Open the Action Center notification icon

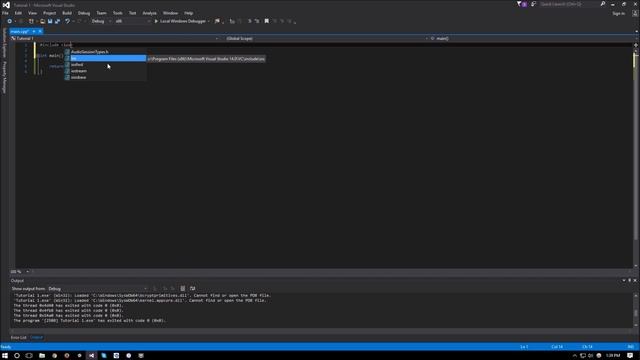click(x=630, y=356)
